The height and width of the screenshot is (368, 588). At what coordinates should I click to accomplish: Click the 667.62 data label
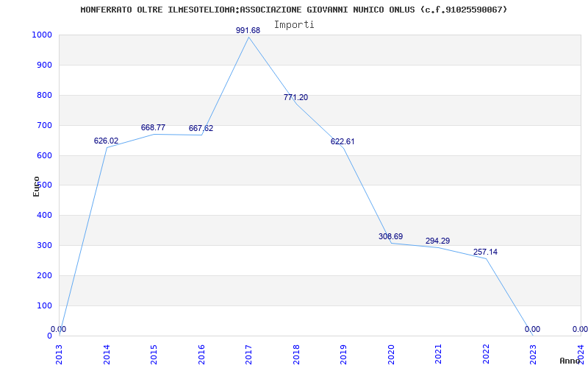pyautogui.click(x=201, y=128)
